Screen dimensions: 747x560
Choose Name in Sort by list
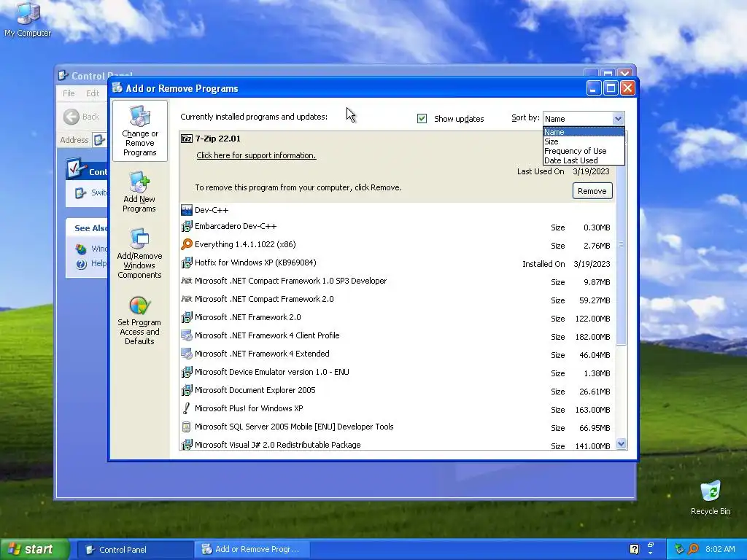(584, 132)
